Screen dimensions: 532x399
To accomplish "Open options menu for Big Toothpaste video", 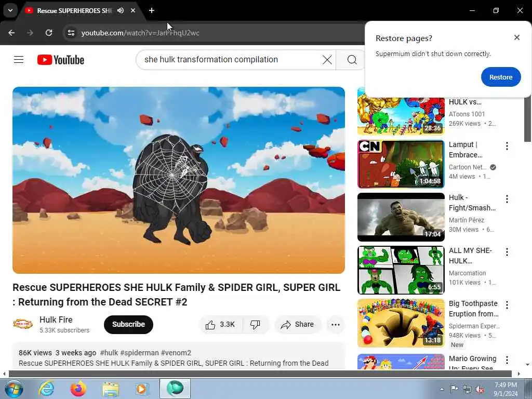I will click(507, 304).
